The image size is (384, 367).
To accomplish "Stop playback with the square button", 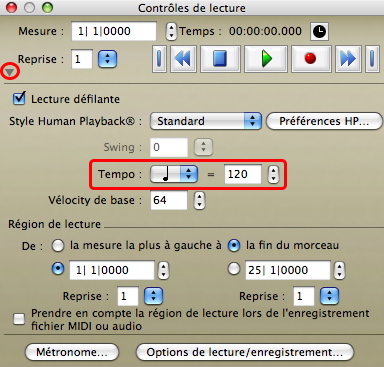I will [220, 59].
